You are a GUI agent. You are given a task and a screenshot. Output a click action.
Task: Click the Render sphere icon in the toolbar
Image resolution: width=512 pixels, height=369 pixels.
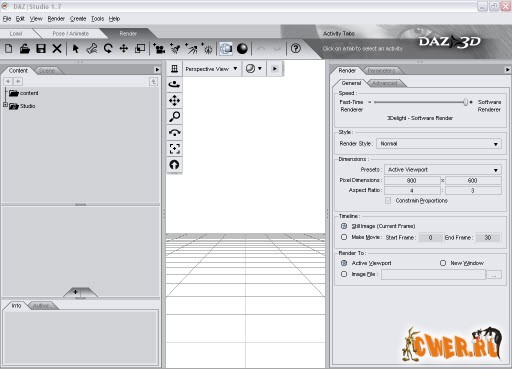242,49
